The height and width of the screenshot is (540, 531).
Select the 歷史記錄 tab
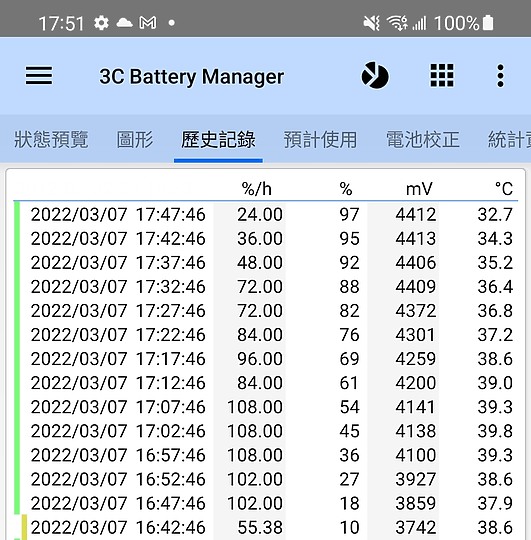click(x=218, y=139)
